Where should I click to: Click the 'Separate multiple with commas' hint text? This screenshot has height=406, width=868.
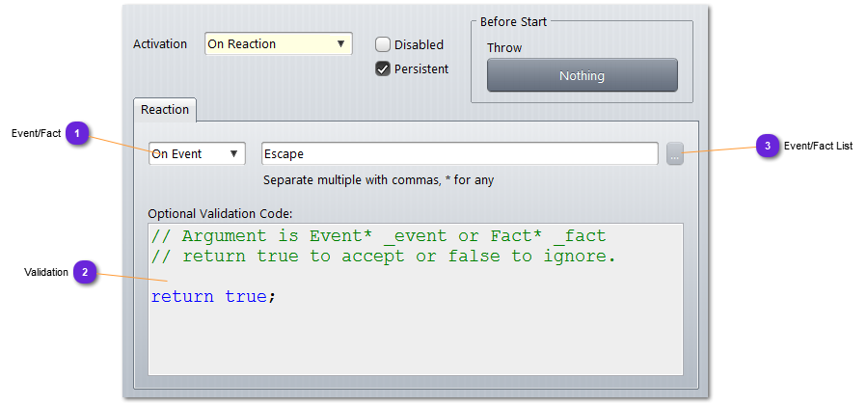point(379,180)
